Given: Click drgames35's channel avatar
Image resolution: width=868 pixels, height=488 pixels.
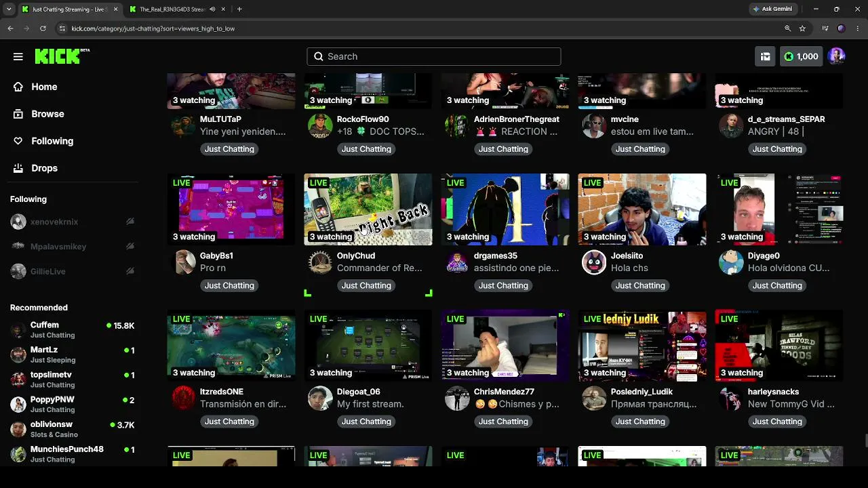Looking at the screenshot, I should tap(457, 262).
